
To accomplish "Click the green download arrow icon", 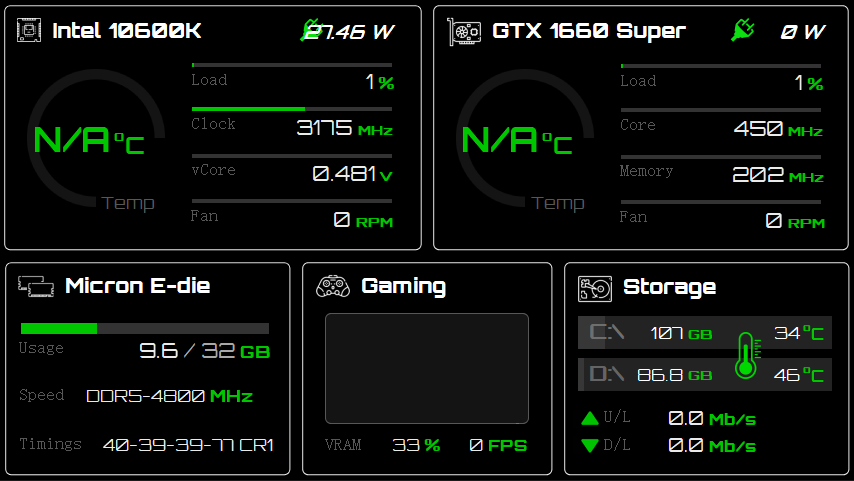I will 590,446.
